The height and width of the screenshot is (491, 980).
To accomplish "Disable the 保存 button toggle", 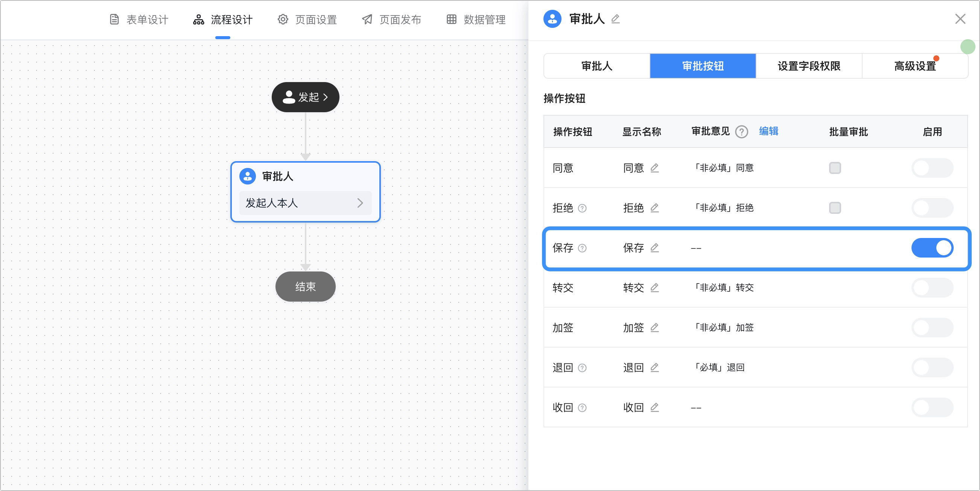I will [x=932, y=248].
